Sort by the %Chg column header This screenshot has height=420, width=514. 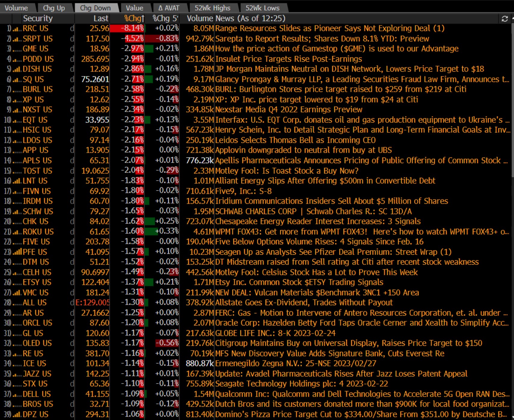pos(134,18)
